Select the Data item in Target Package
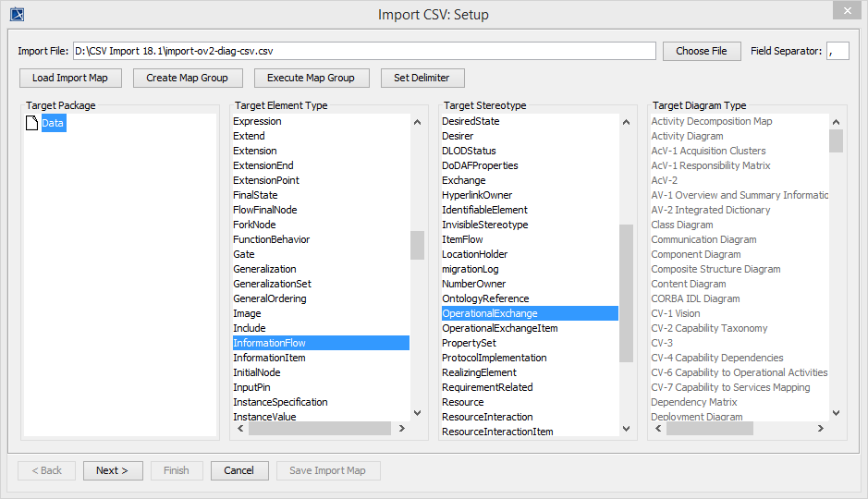 point(53,123)
